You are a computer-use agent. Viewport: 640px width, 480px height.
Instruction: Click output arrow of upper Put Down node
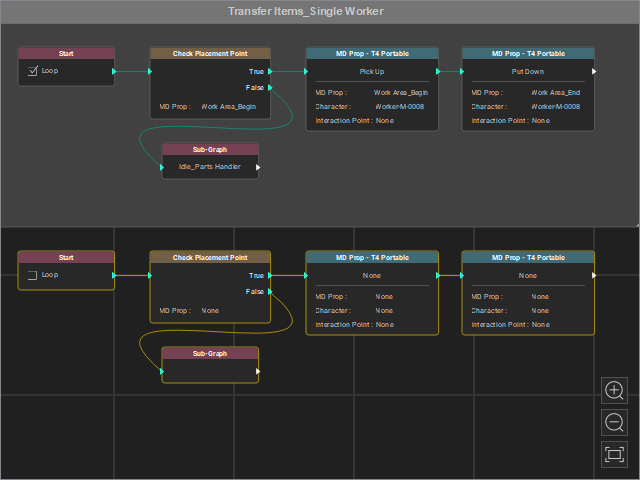point(594,71)
